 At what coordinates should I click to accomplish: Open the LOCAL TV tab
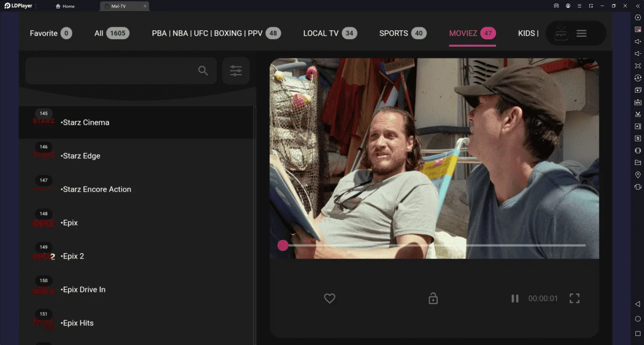(x=330, y=33)
